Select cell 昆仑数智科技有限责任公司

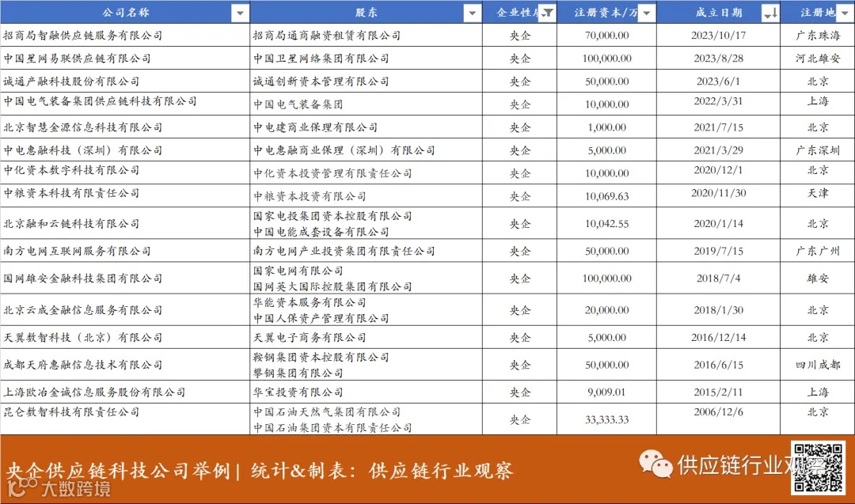[x=125, y=419]
